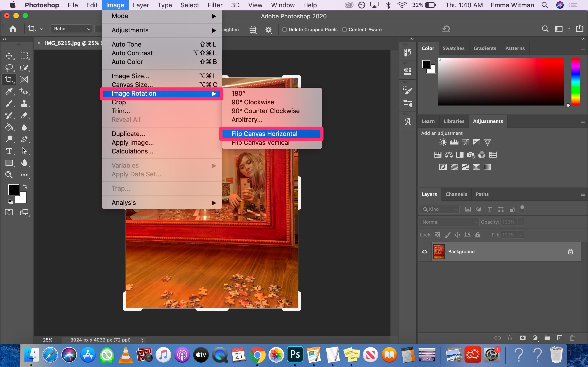Open the Normal blend mode dropdown
The height and width of the screenshot is (367, 588).
pos(449,222)
